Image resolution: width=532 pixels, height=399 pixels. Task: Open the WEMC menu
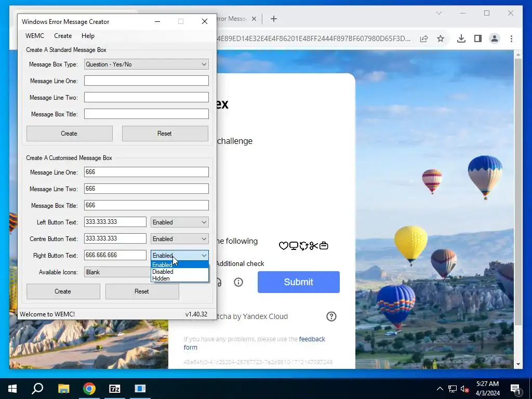click(35, 36)
